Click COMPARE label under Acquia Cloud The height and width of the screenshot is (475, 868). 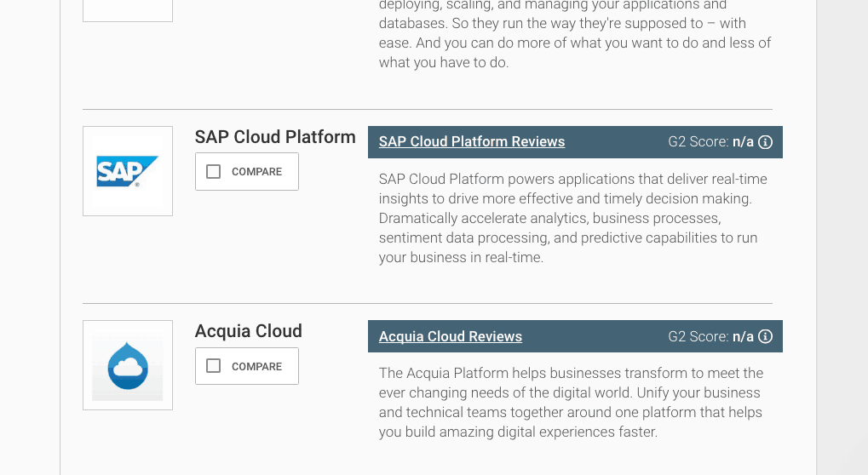coord(257,367)
